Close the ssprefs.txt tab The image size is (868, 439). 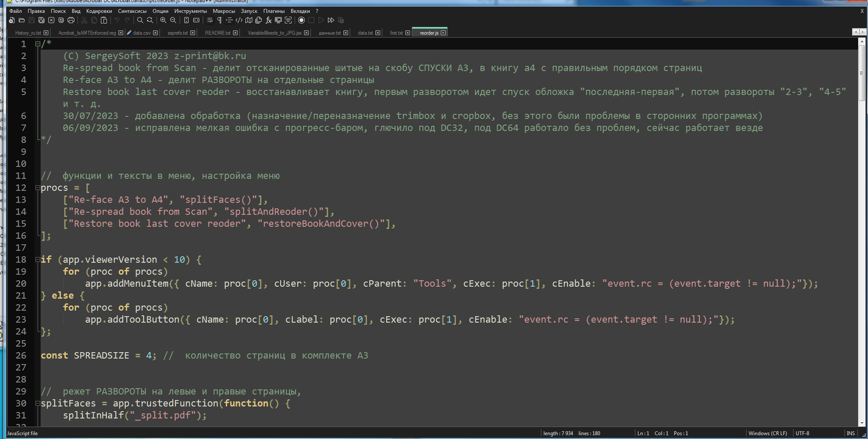(x=193, y=33)
